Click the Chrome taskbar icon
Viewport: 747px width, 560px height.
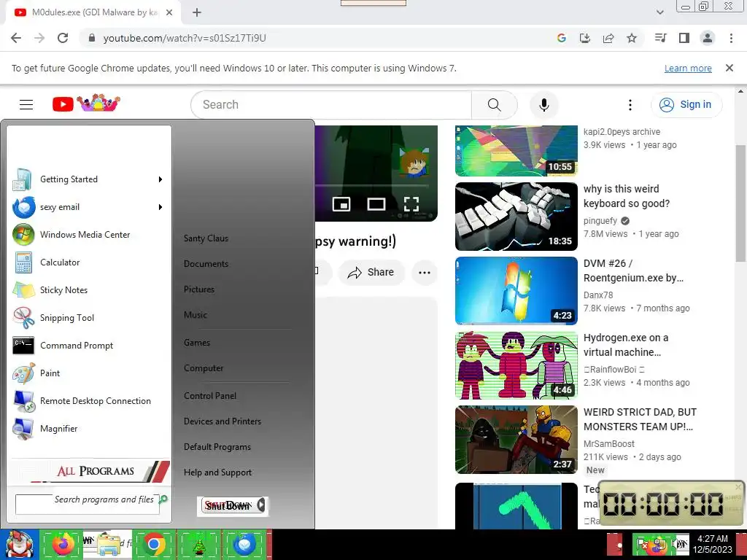pyautogui.click(x=153, y=545)
